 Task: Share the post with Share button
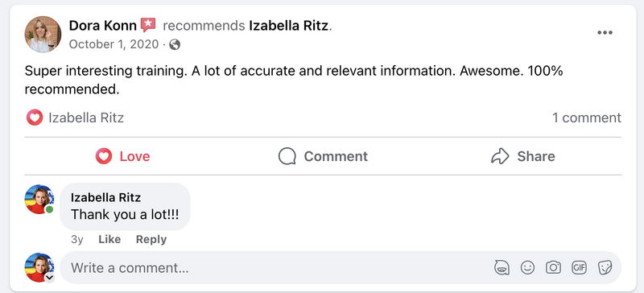click(522, 156)
